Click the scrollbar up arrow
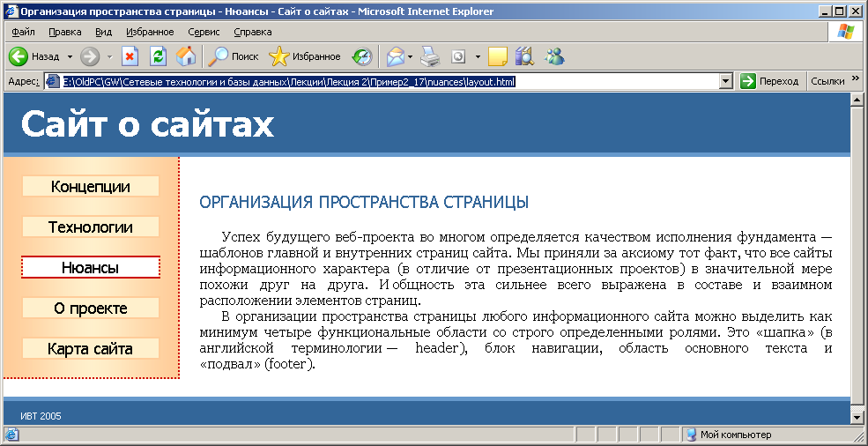868x446 pixels. (857, 100)
